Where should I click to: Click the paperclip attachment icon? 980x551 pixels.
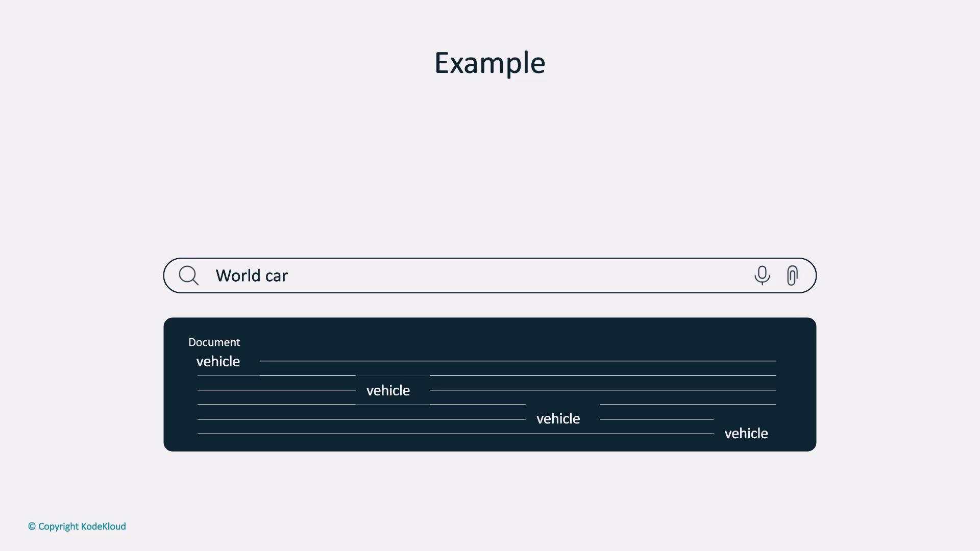(x=792, y=275)
